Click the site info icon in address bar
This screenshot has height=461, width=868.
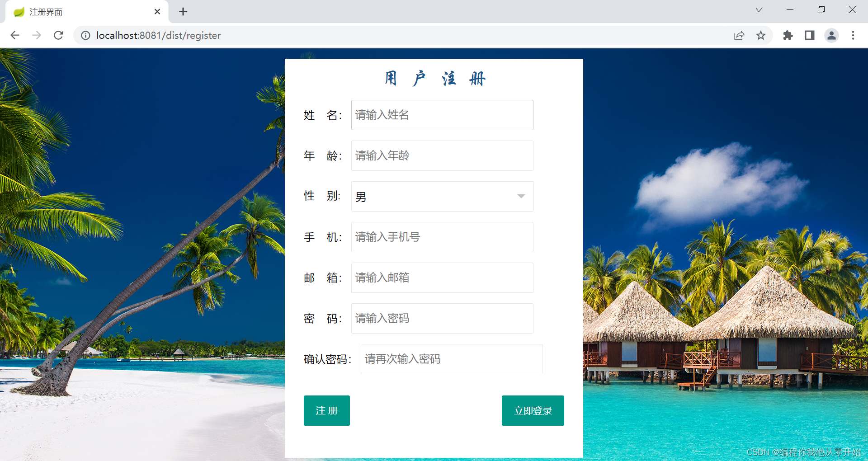coord(85,35)
